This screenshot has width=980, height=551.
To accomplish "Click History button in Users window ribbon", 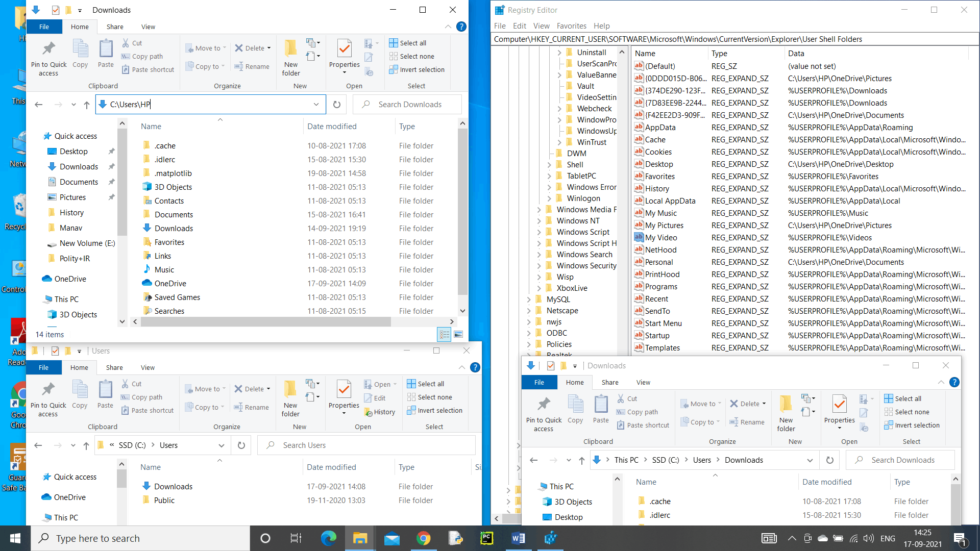I will click(x=380, y=412).
